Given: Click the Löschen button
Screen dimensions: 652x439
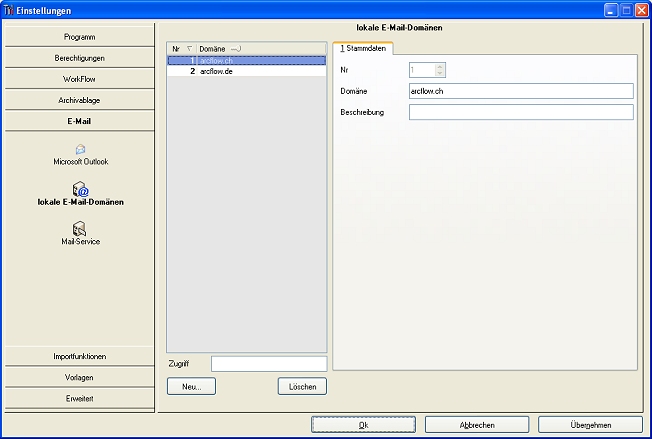Looking at the screenshot, I should click(x=302, y=386).
